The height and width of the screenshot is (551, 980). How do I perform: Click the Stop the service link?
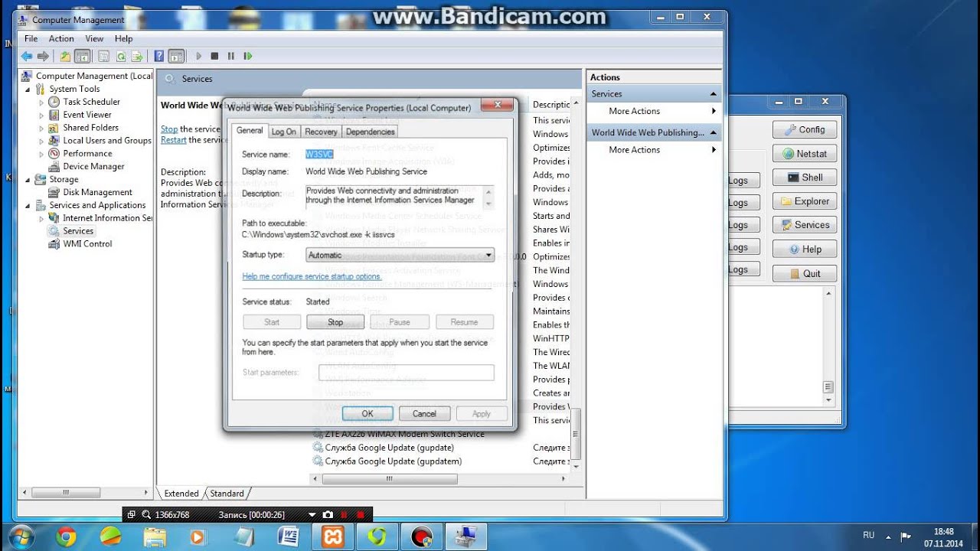pyautogui.click(x=169, y=129)
